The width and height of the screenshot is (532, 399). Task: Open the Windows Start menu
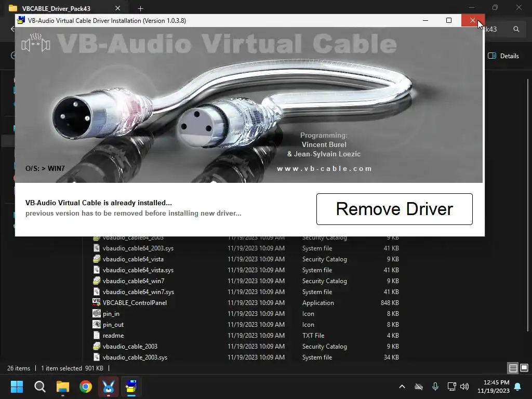coord(17,387)
